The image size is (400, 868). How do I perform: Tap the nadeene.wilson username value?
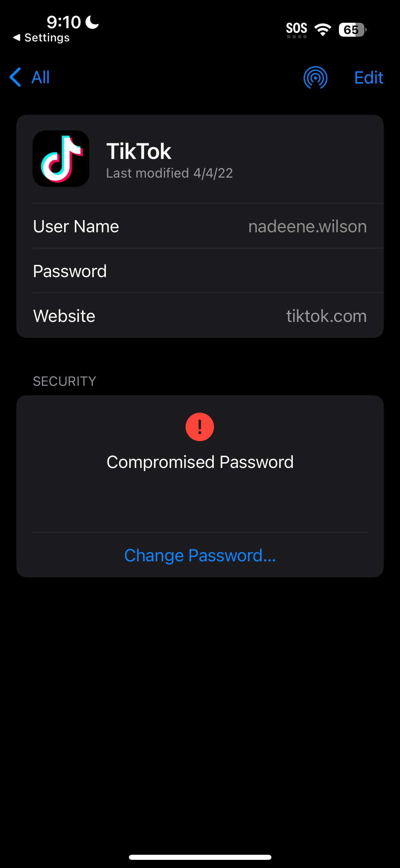tap(307, 227)
